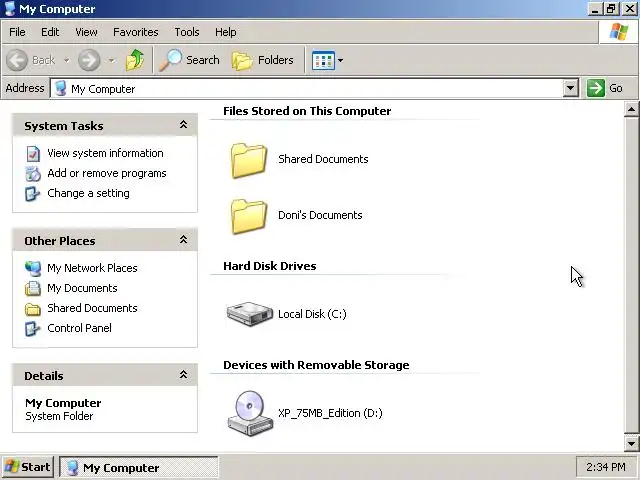
Task: Click the View system information icon
Action: (33, 154)
